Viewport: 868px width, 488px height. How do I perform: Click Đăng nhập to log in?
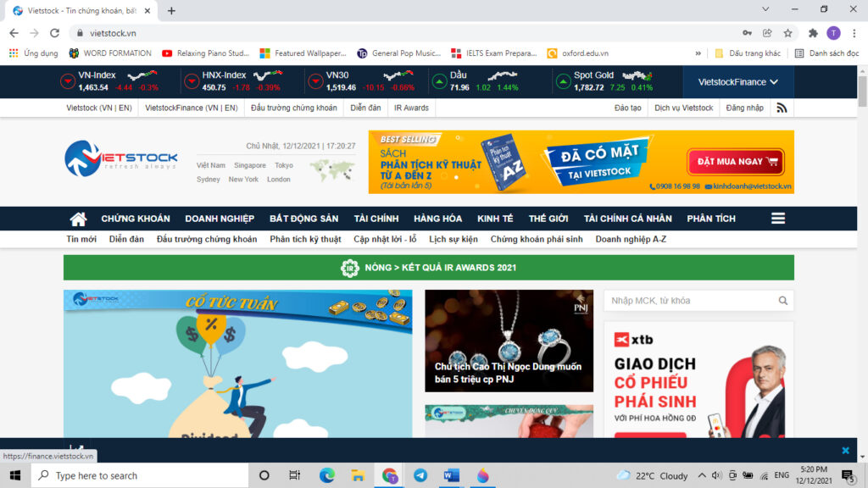[x=744, y=108]
